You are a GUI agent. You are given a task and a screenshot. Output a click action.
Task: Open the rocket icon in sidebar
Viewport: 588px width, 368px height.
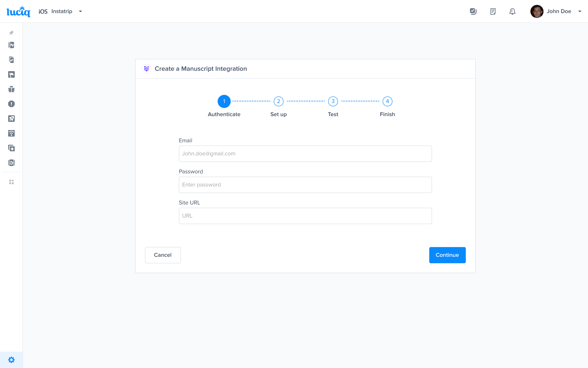tap(11, 119)
